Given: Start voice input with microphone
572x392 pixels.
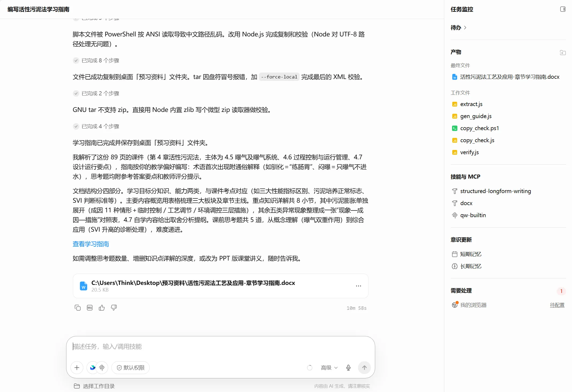Looking at the screenshot, I should pyautogui.click(x=348, y=368).
